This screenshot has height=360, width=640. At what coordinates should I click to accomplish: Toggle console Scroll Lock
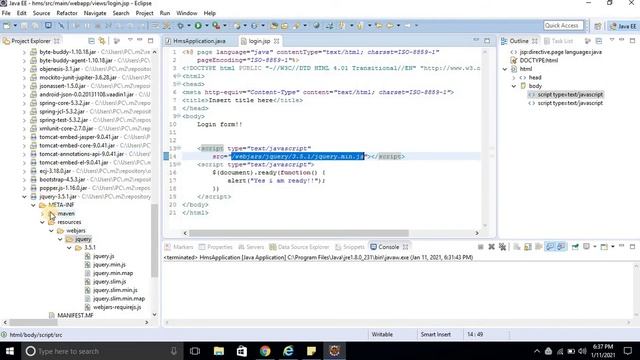pyautogui.click(x=528, y=247)
